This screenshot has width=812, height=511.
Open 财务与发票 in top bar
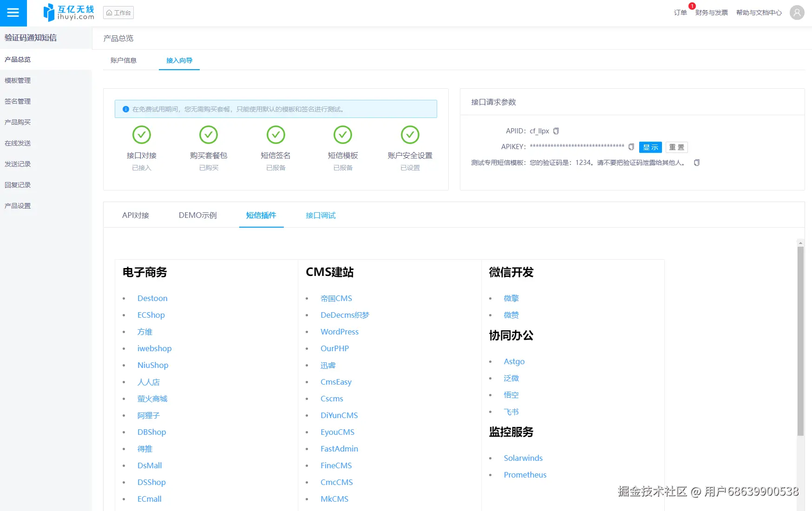[712, 13]
